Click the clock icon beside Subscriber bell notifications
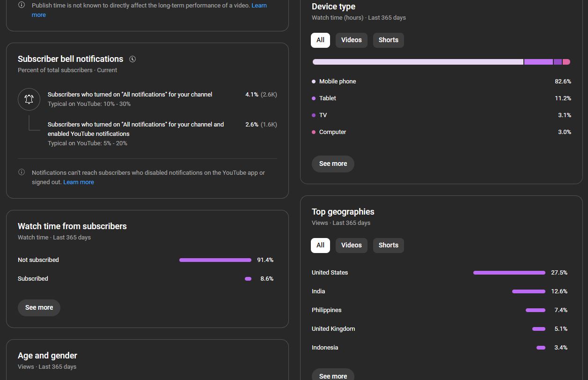The width and height of the screenshot is (588, 380). pos(132,59)
